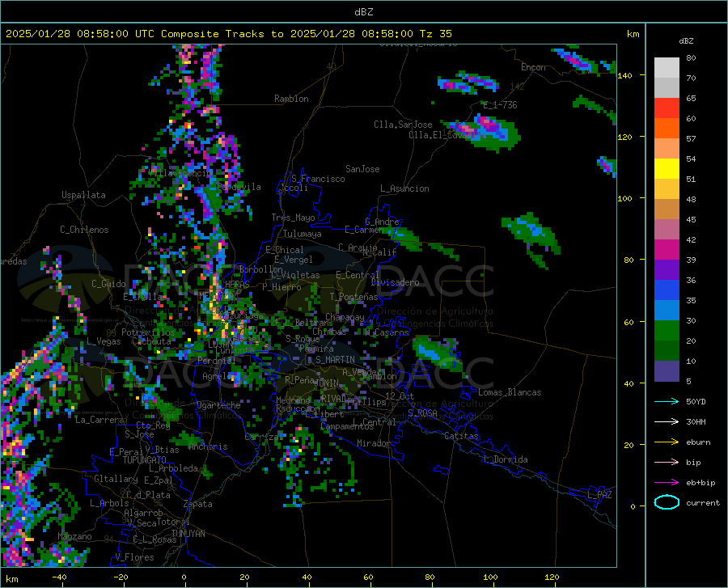Click the Ramblon label near the top
Screen dimensions: 728x588
point(291,99)
